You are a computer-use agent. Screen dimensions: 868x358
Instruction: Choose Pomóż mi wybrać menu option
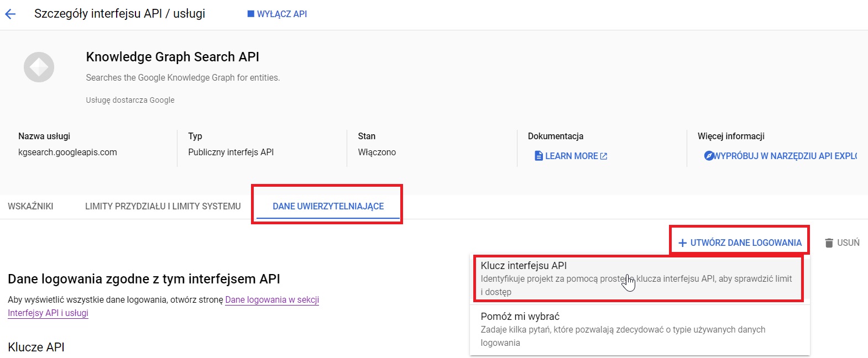(640, 329)
